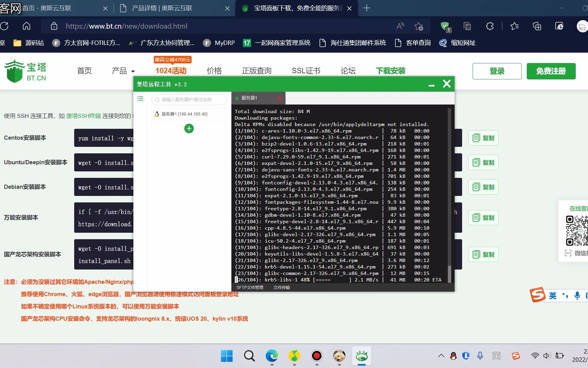Minimize the 堡塔远程工具 window

431,85
